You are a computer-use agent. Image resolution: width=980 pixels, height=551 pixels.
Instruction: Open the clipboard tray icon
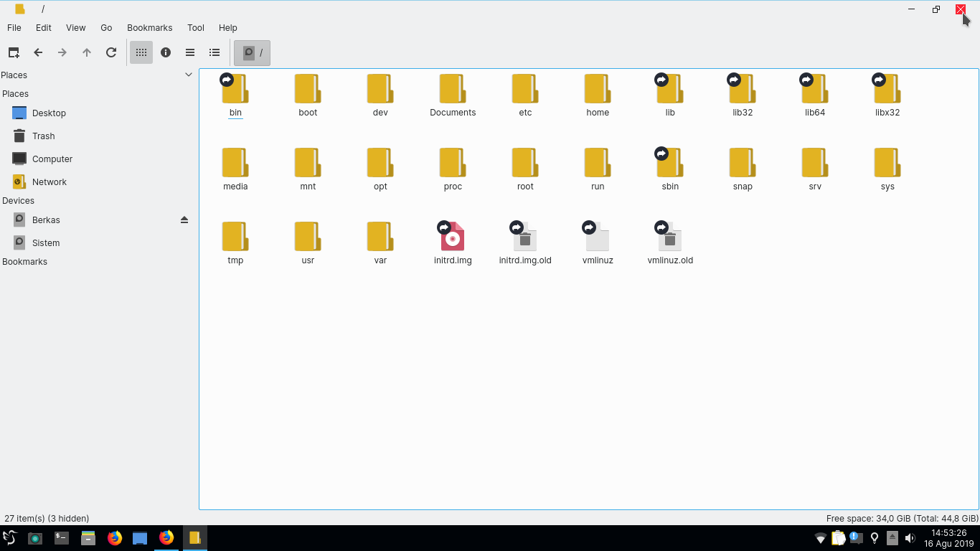point(839,538)
